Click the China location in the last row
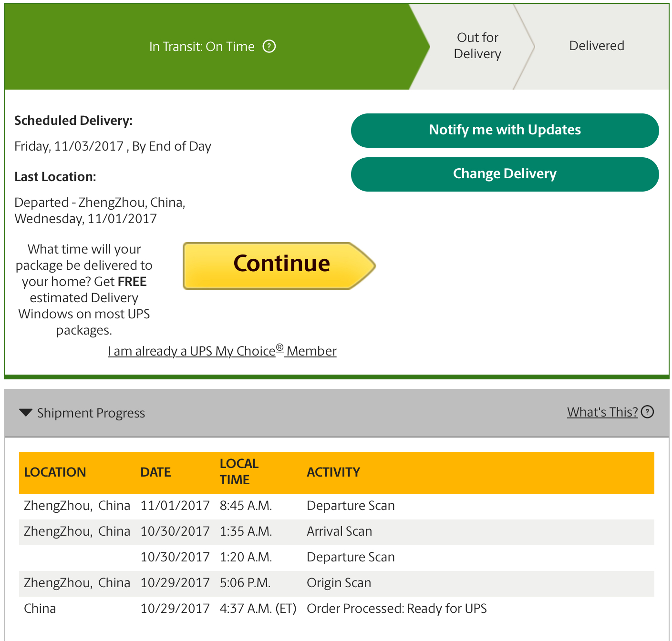The image size is (672, 641). point(40,609)
